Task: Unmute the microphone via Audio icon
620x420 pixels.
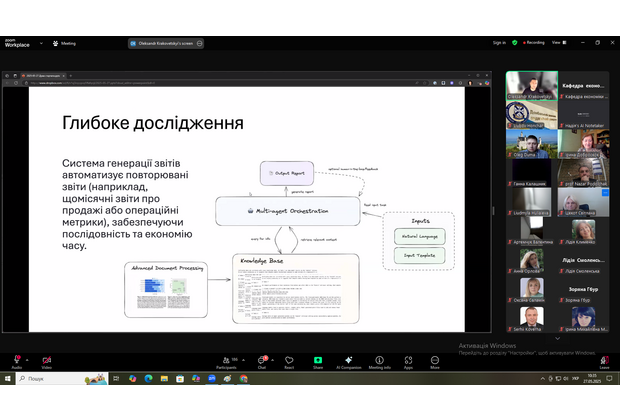Action: tap(17, 360)
